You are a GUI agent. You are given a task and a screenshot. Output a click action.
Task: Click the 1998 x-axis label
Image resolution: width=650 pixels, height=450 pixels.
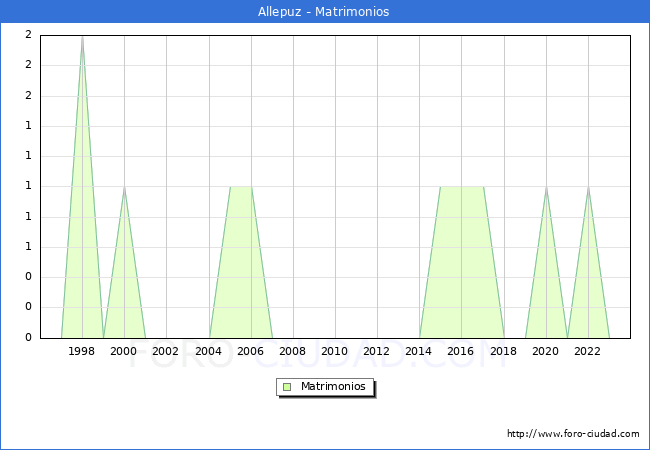coord(81,351)
